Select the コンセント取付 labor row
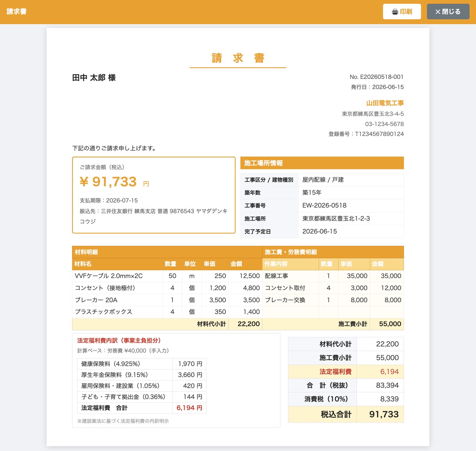The image size is (476, 451). tap(333, 288)
